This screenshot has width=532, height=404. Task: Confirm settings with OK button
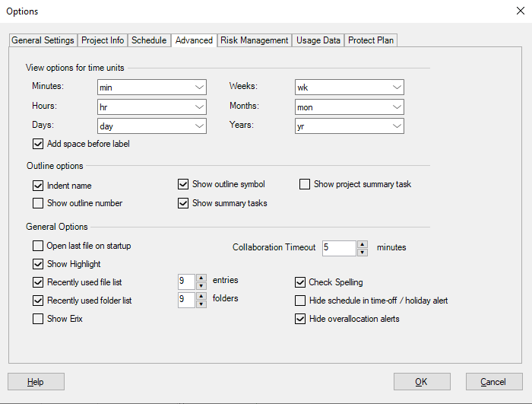click(422, 382)
